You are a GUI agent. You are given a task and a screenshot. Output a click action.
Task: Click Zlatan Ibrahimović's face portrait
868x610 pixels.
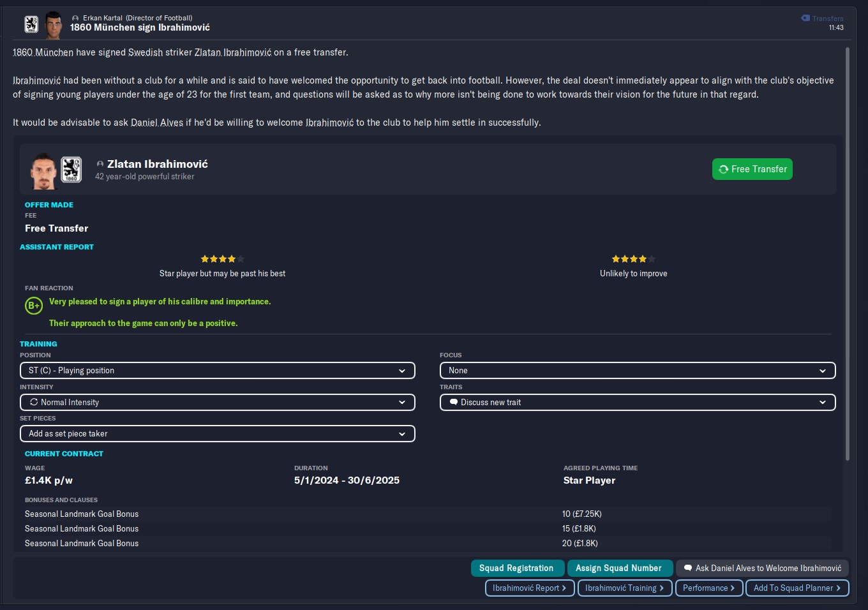(43, 170)
